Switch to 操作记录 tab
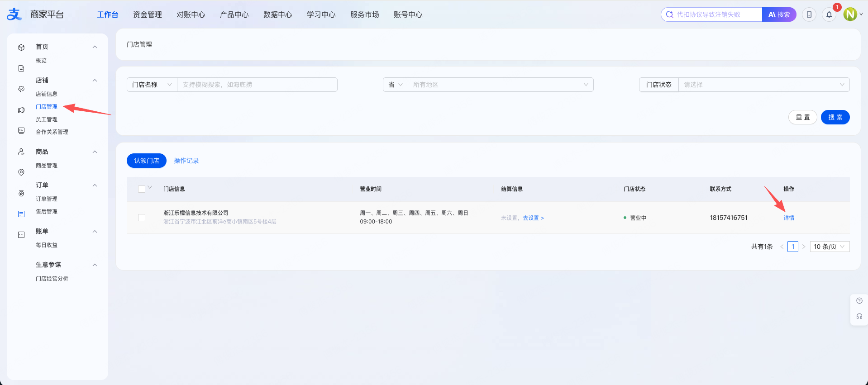 [186, 161]
